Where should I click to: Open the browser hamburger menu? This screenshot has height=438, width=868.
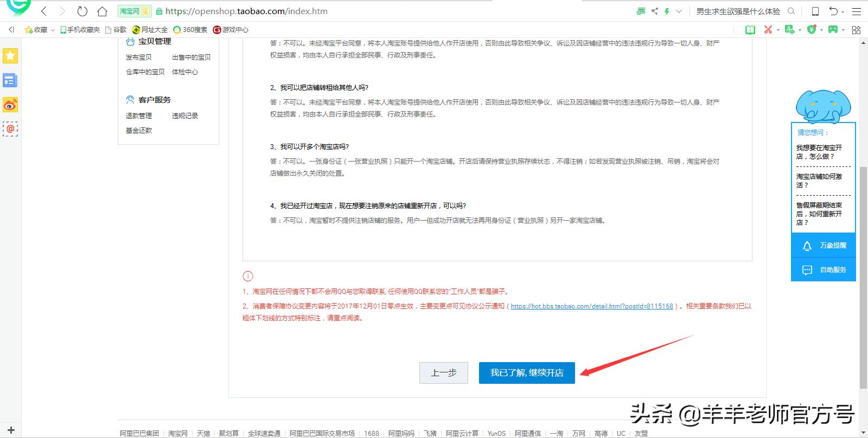tap(857, 11)
